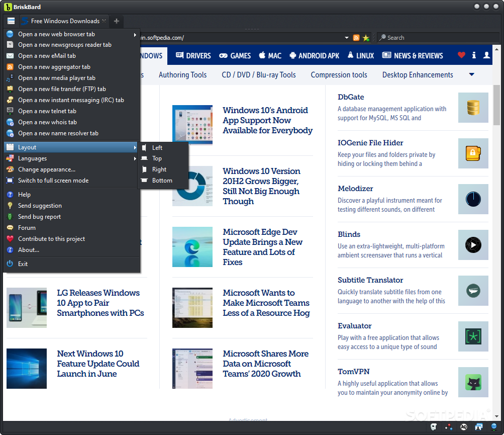Choose Left layout option

(163, 148)
